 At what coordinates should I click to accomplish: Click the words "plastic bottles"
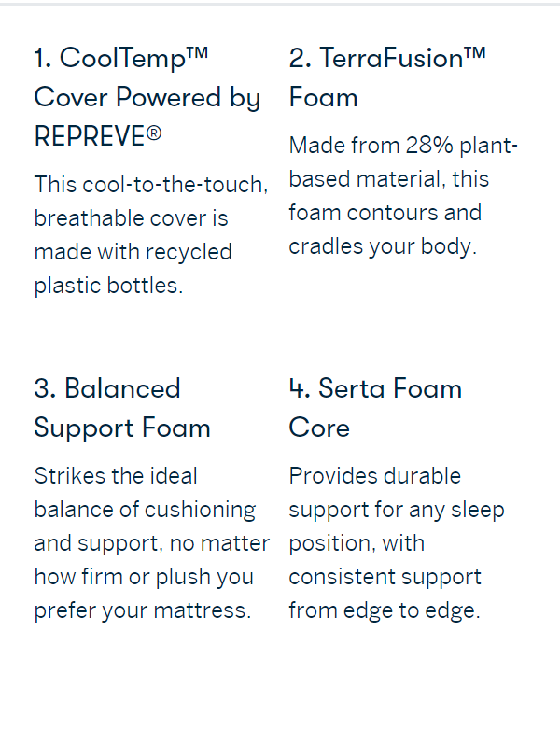click(107, 286)
